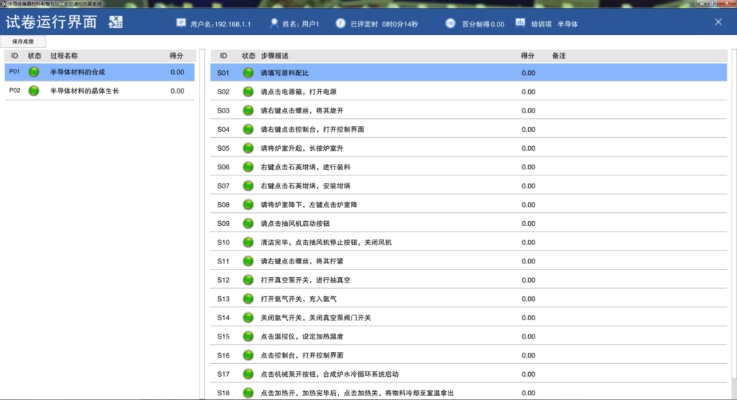
Task: Click green status light for process P01
Action: pos(33,72)
